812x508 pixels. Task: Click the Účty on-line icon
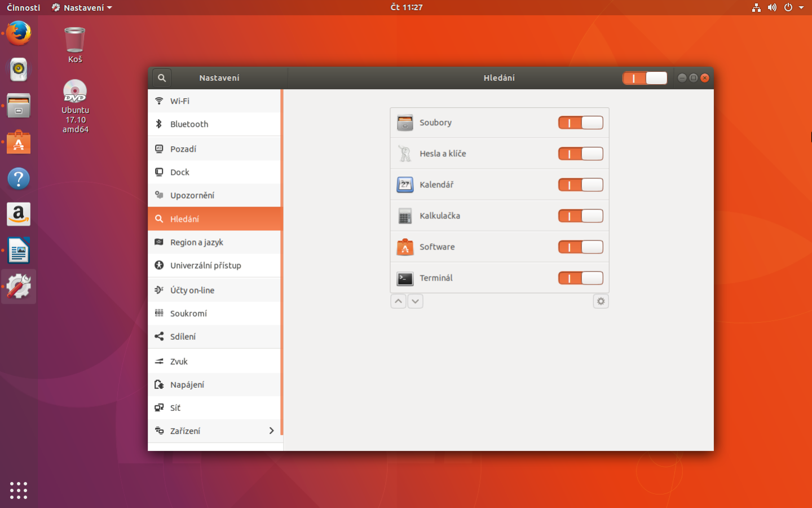pyautogui.click(x=159, y=290)
